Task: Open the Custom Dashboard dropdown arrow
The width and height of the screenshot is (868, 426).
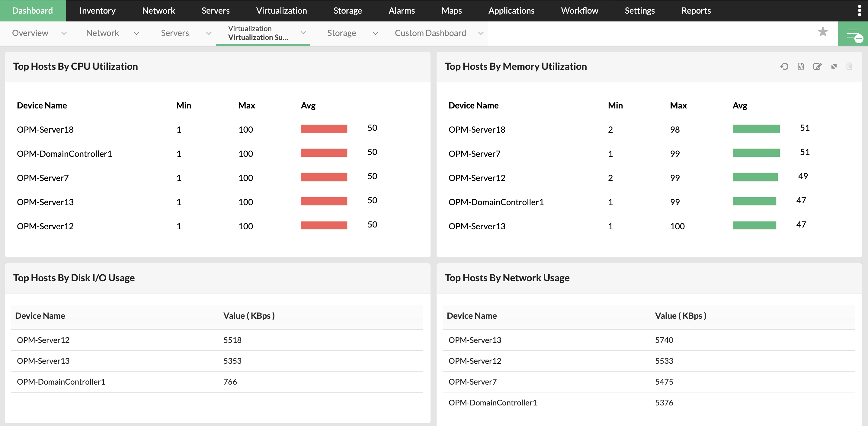Action: 481,33
